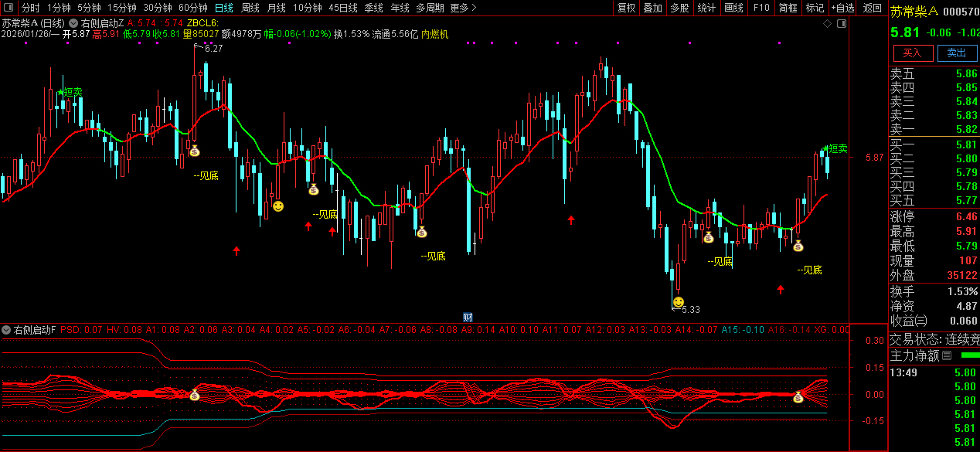The image size is (980, 452).
Task: Click the money bag icon in the indicator panel right
Action: (x=798, y=397)
